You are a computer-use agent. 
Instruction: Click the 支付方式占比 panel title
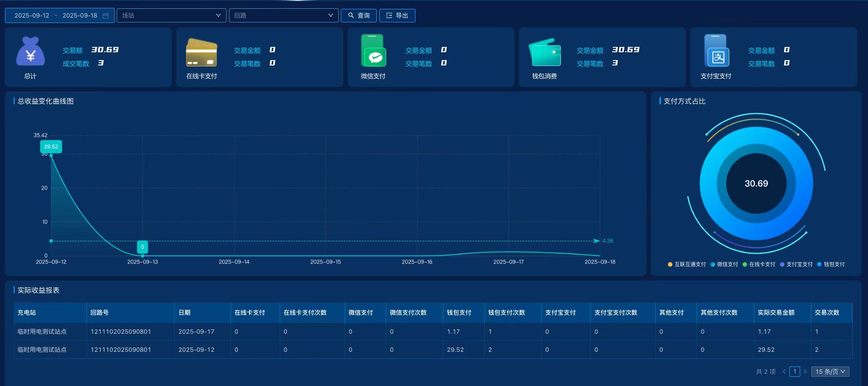(684, 101)
